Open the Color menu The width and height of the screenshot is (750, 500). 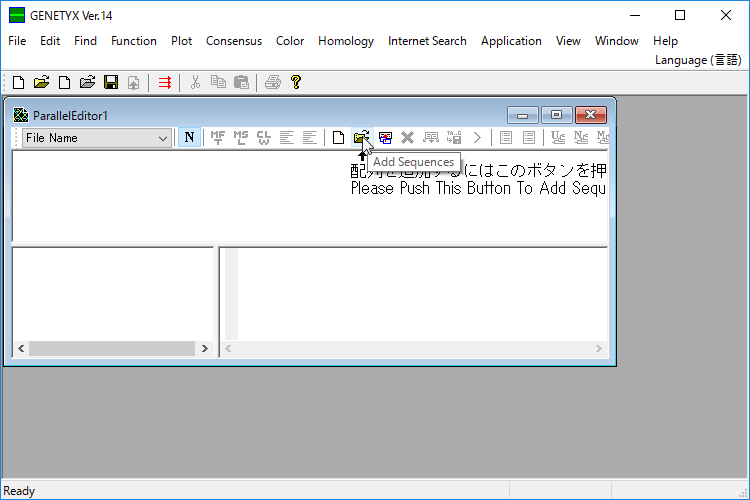click(x=290, y=41)
